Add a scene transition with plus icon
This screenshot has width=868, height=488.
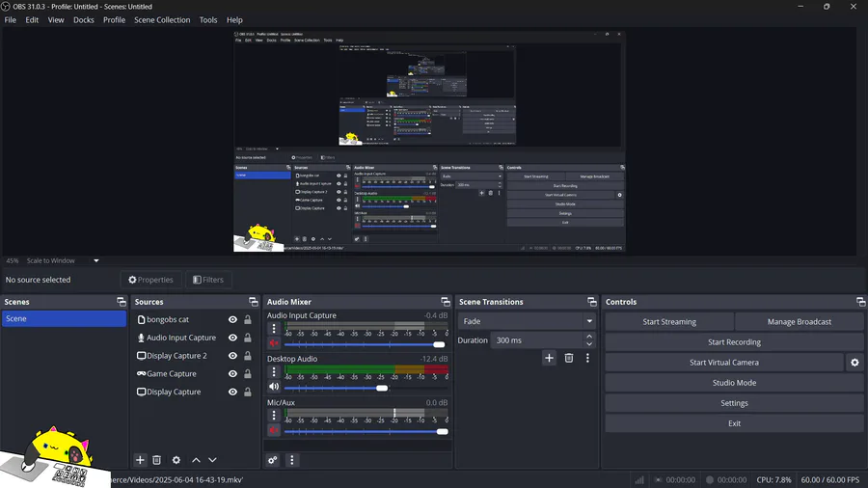[x=549, y=358]
